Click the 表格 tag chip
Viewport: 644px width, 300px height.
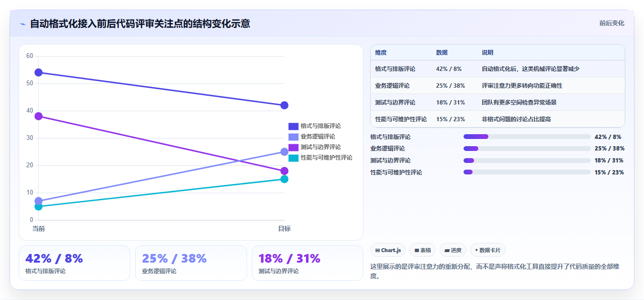(x=422, y=250)
